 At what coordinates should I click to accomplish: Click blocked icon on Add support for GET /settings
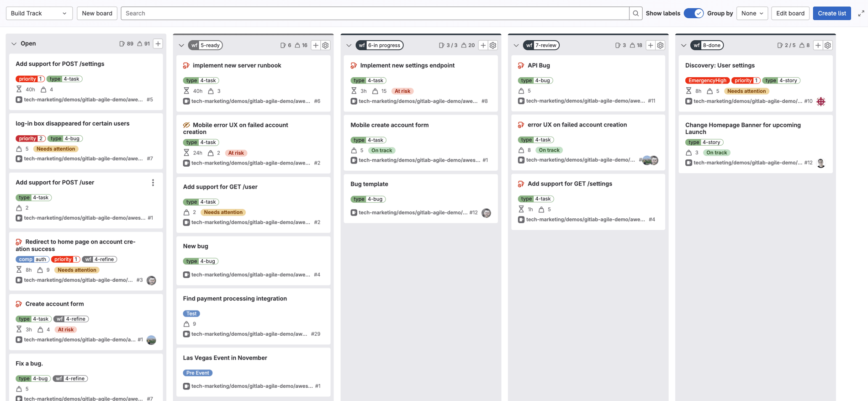[521, 184]
